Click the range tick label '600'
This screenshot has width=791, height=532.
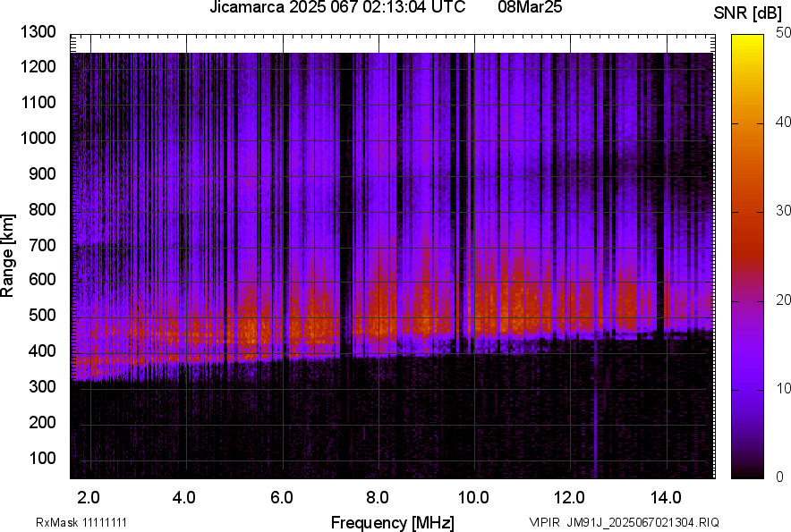(42, 279)
